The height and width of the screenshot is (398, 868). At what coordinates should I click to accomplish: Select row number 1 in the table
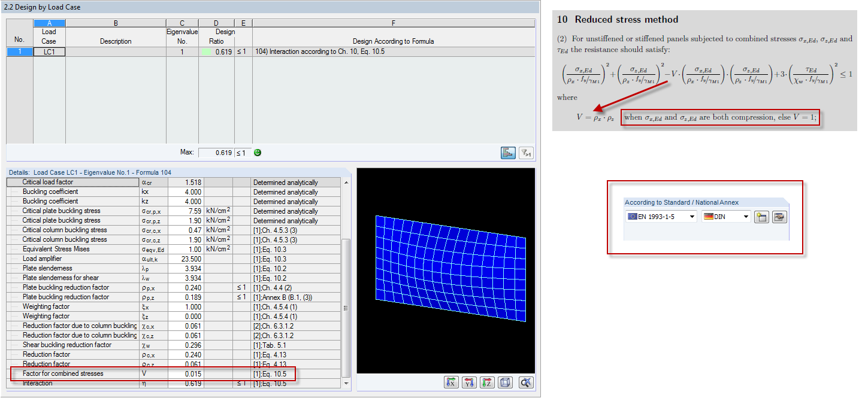pos(20,52)
